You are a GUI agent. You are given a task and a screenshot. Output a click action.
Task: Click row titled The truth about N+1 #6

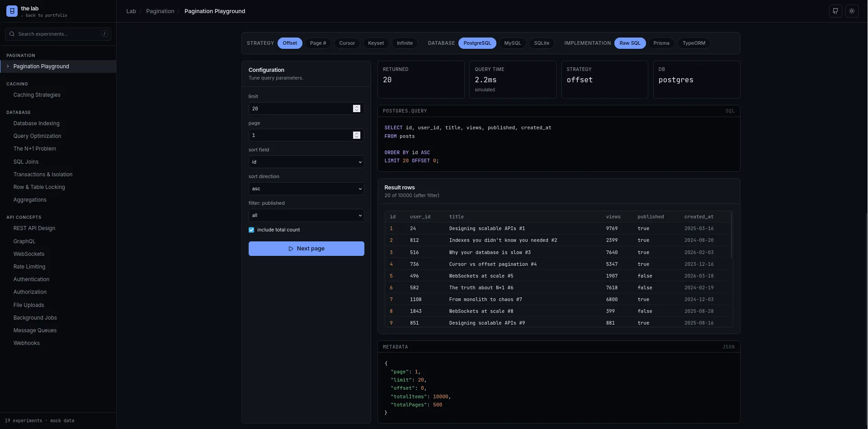coord(558,288)
